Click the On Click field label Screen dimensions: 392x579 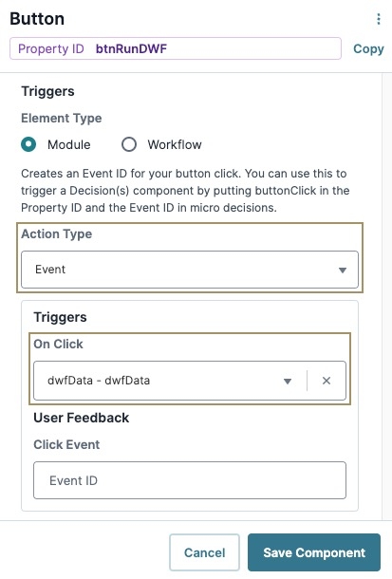(58, 345)
